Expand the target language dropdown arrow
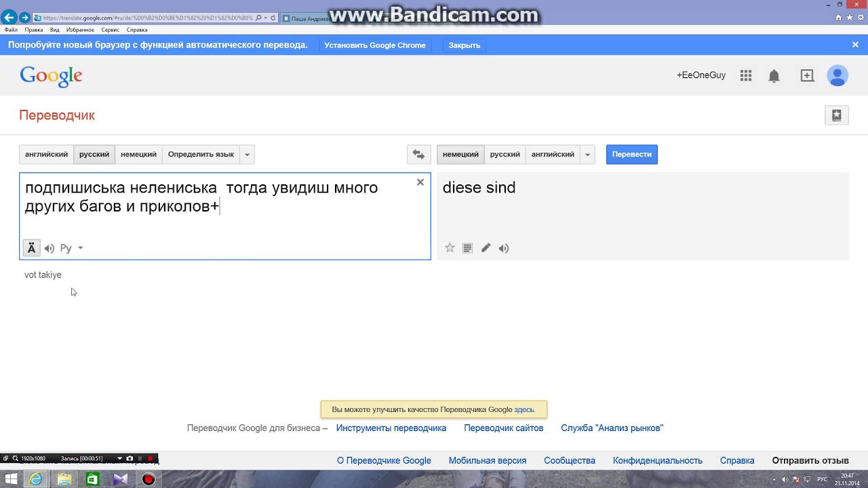Screen dimensions: 868x488 [588, 155]
